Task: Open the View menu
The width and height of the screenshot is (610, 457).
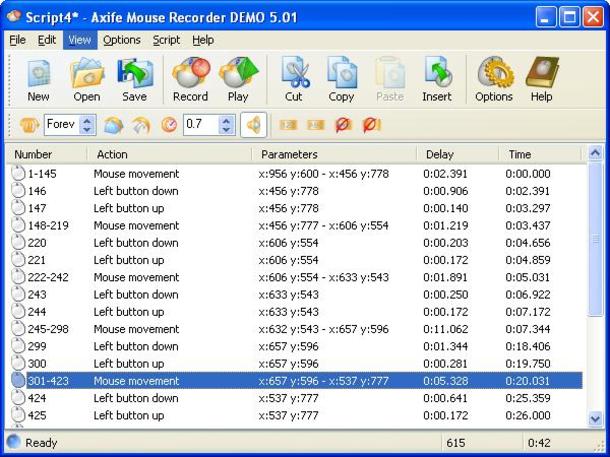Action: point(80,40)
